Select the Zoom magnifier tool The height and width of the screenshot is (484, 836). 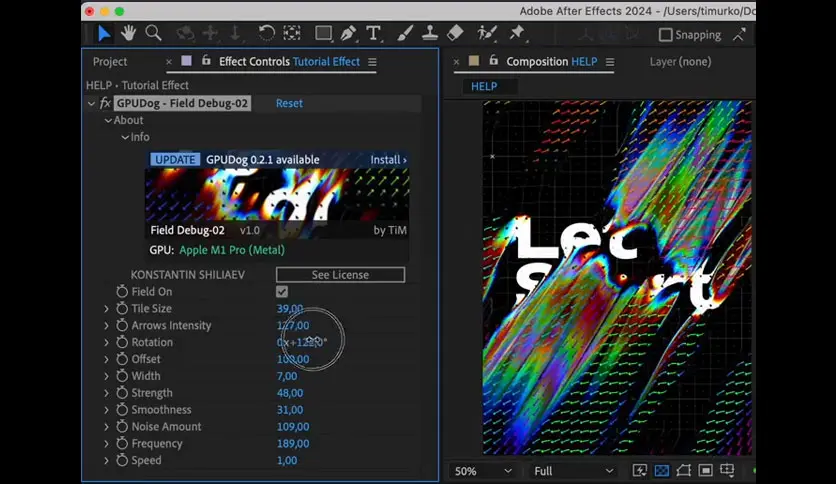154,34
